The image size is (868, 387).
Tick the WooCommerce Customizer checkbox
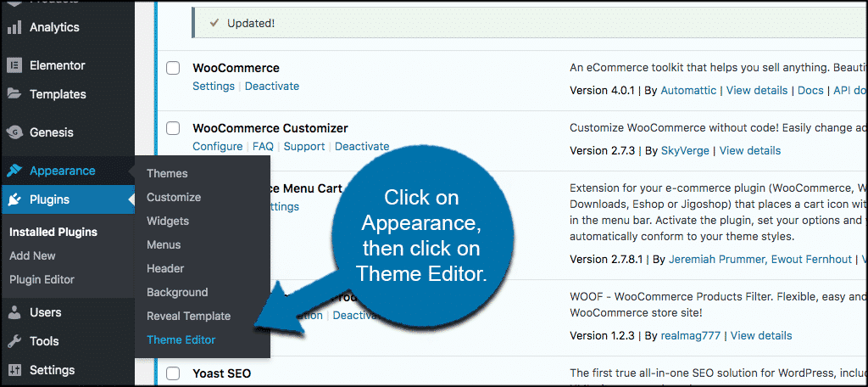(x=173, y=129)
